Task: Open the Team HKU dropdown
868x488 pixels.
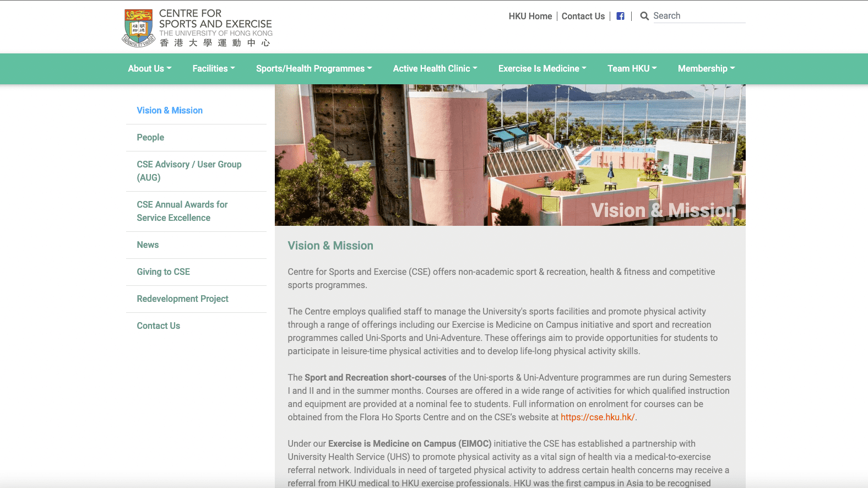Action: click(x=632, y=69)
